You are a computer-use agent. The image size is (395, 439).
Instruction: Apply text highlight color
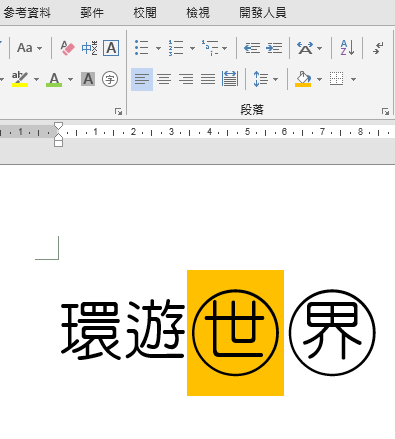pos(20,79)
